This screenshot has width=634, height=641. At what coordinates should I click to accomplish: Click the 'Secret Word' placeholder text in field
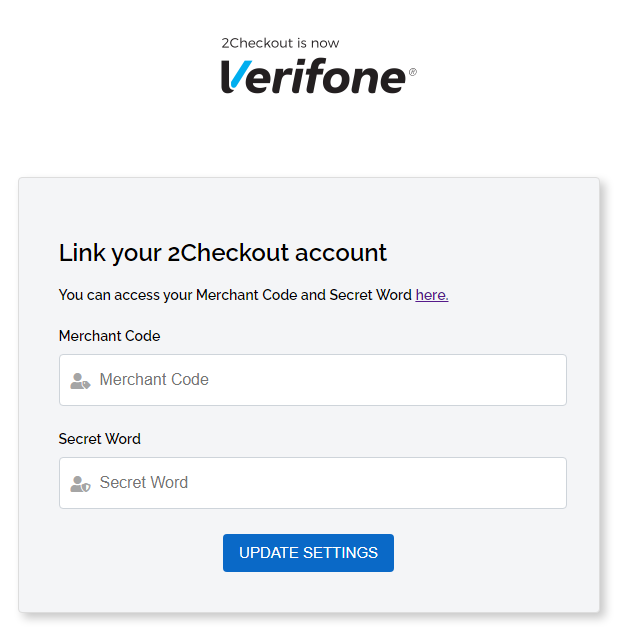tap(143, 482)
